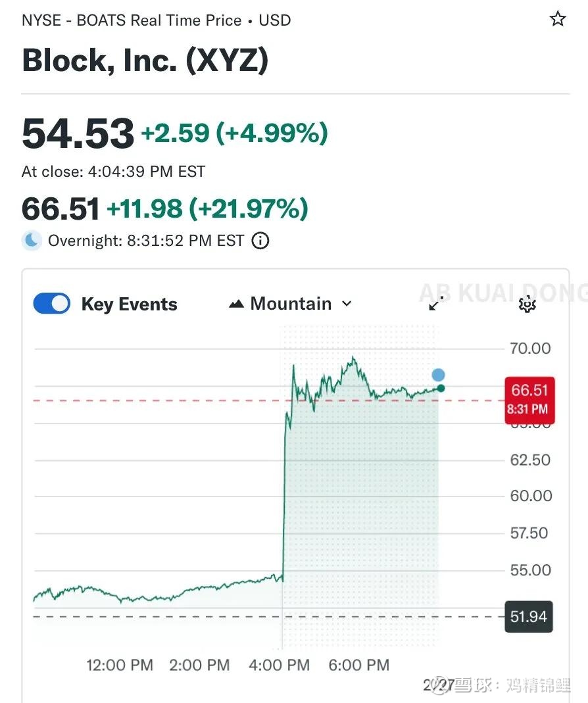Image resolution: width=588 pixels, height=703 pixels.
Task: Click the mountain chart type icon
Action: (x=236, y=304)
